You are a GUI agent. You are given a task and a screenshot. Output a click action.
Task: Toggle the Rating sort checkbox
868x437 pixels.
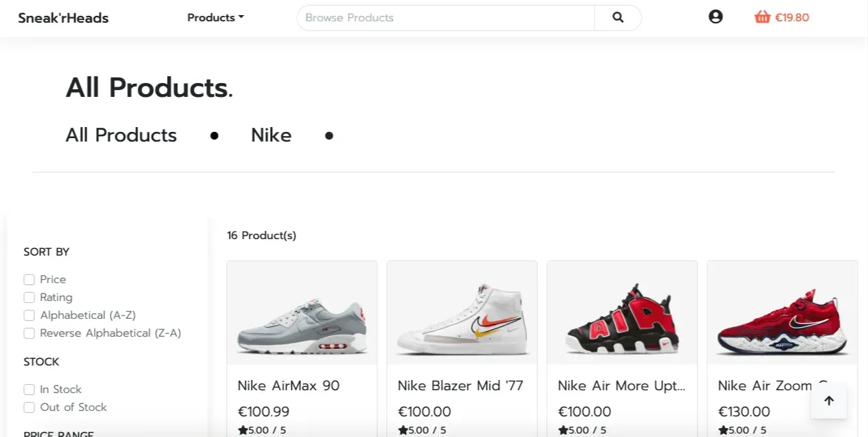pos(29,298)
